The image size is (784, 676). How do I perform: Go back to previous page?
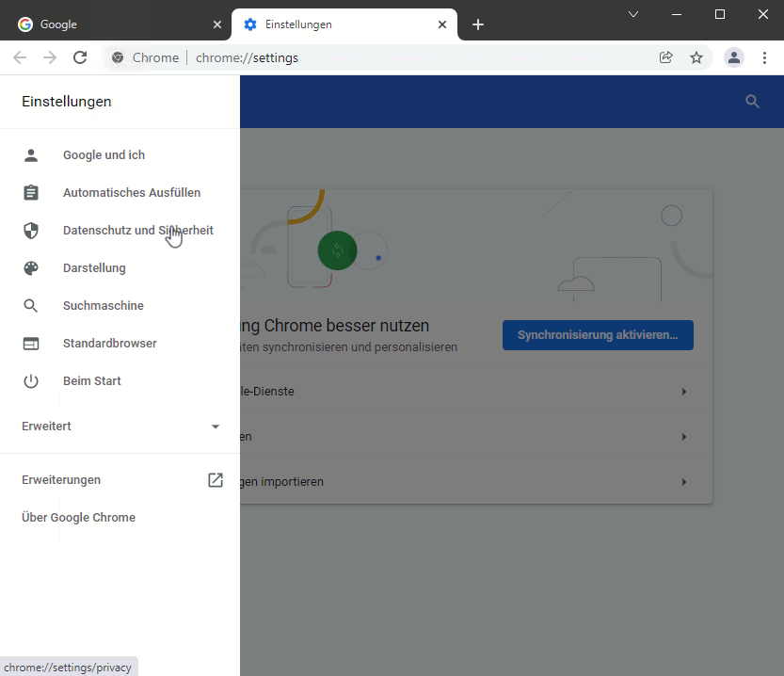pos(20,57)
